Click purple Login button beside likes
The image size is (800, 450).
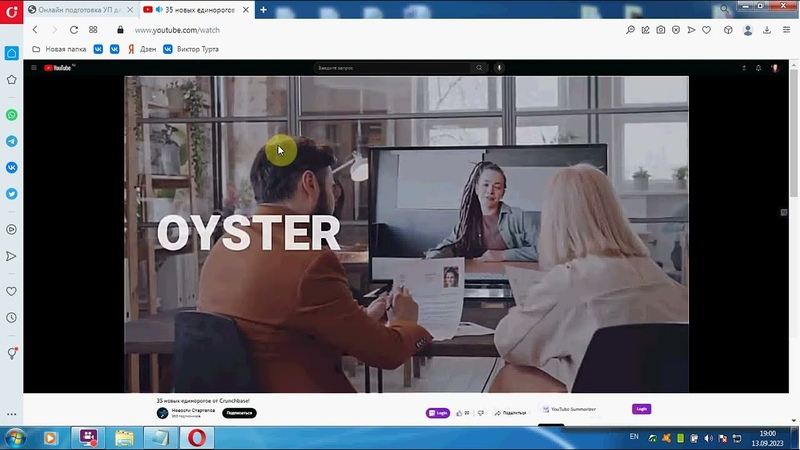tap(438, 413)
